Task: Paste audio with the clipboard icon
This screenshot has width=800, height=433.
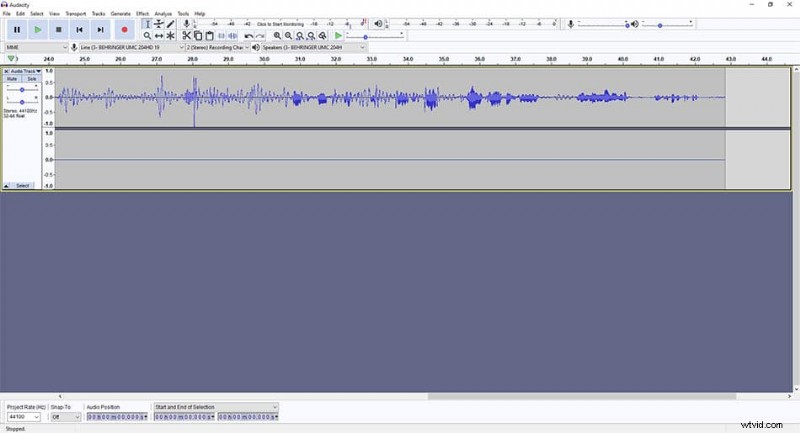Action: pyautogui.click(x=210, y=36)
